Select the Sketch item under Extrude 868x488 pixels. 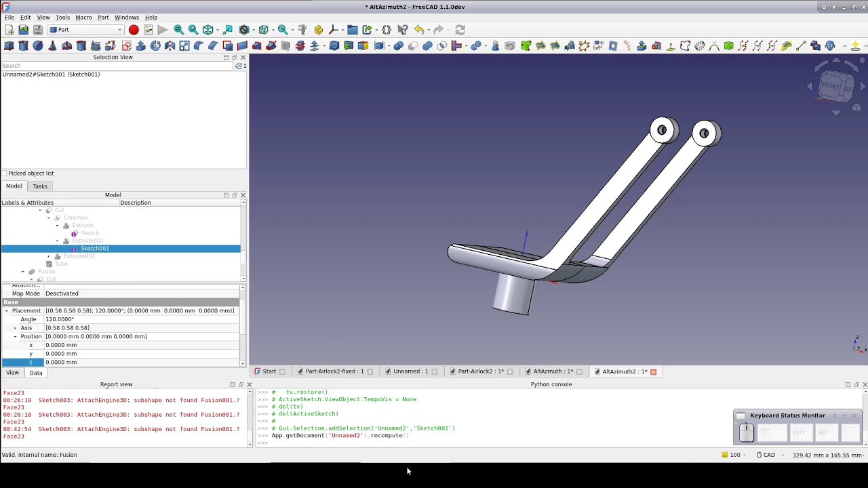[90, 233]
